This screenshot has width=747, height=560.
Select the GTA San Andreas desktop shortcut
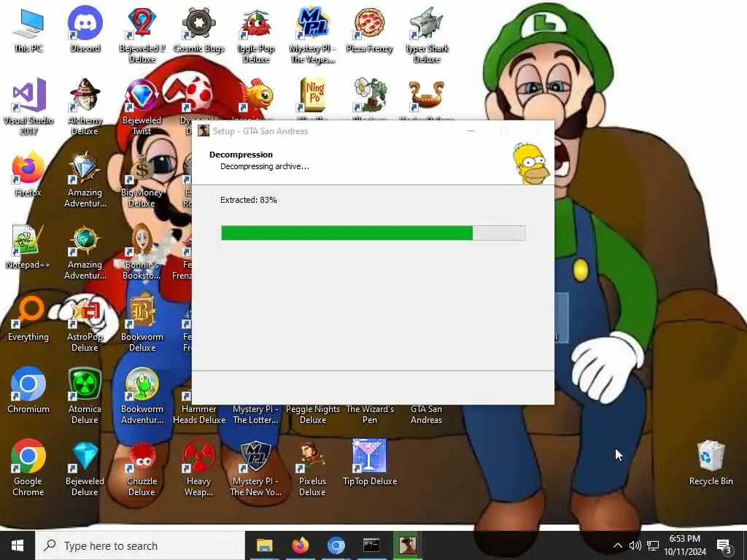click(426, 413)
